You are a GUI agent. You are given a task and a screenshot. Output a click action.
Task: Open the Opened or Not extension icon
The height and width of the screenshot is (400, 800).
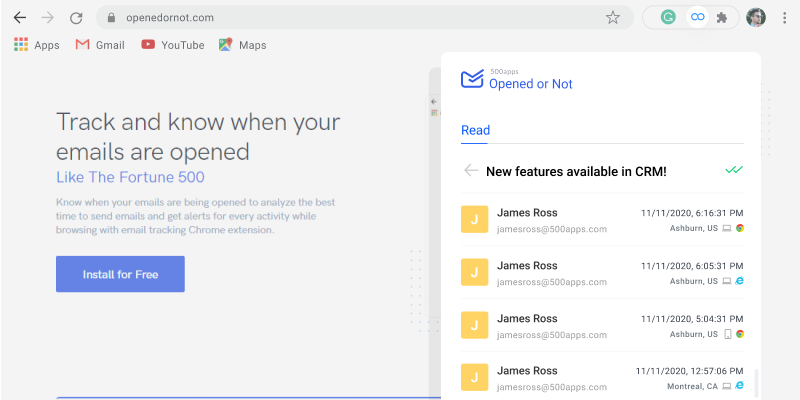697,17
